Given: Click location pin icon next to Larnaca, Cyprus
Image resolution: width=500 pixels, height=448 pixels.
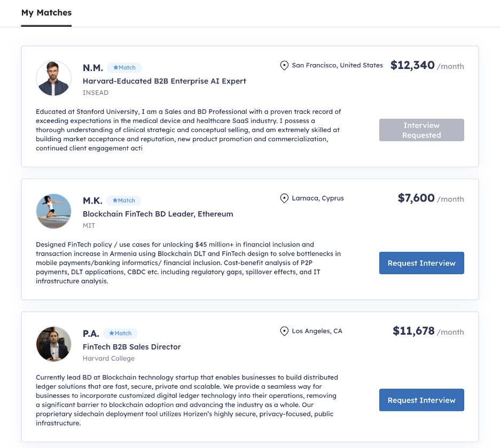Looking at the screenshot, I should click(284, 198).
